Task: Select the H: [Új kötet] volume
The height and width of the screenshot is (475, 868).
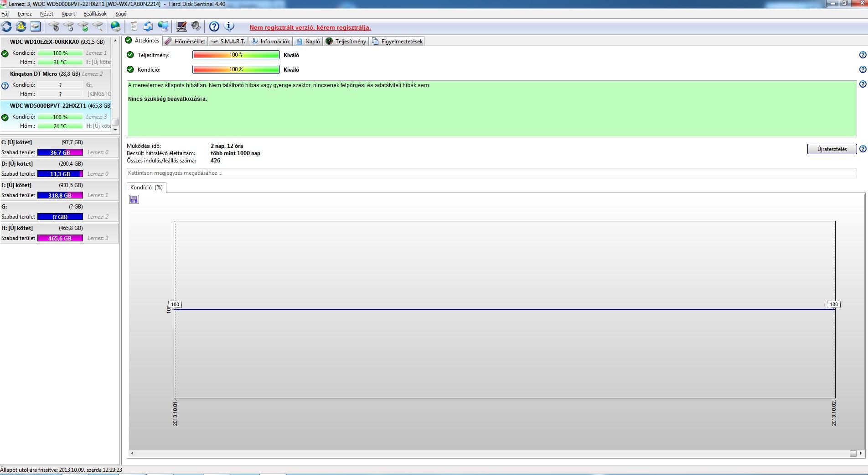Action: (x=59, y=233)
